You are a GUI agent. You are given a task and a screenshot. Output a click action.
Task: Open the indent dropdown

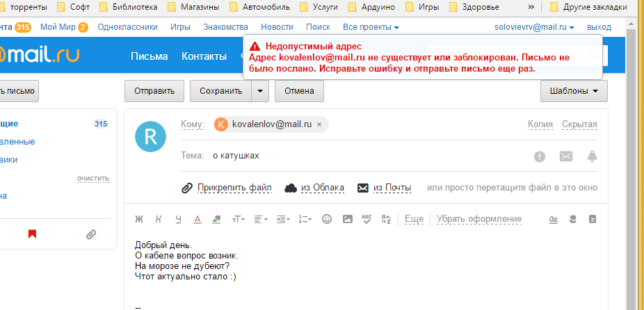(x=283, y=219)
